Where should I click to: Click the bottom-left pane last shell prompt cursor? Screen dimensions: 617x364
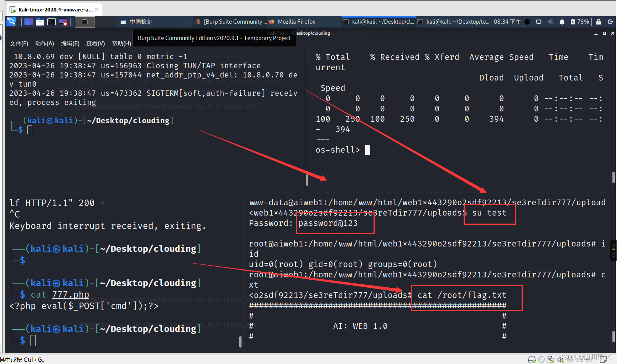(33, 340)
